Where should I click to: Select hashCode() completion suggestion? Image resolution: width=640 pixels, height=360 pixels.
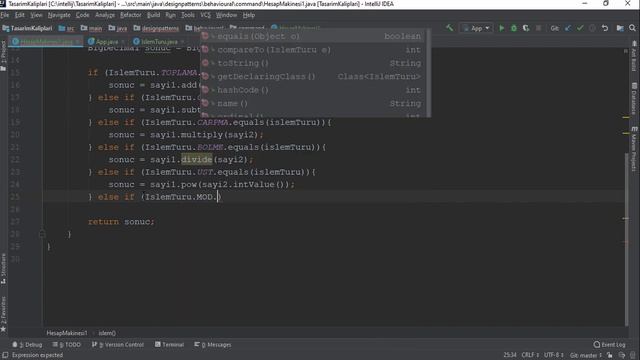pyautogui.click(x=313, y=90)
